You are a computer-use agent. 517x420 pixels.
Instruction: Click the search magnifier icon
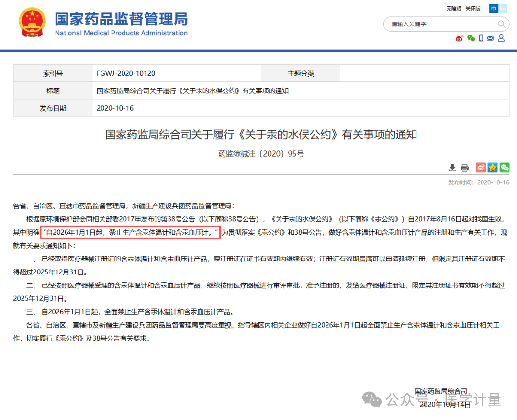pyautogui.click(x=501, y=24)
